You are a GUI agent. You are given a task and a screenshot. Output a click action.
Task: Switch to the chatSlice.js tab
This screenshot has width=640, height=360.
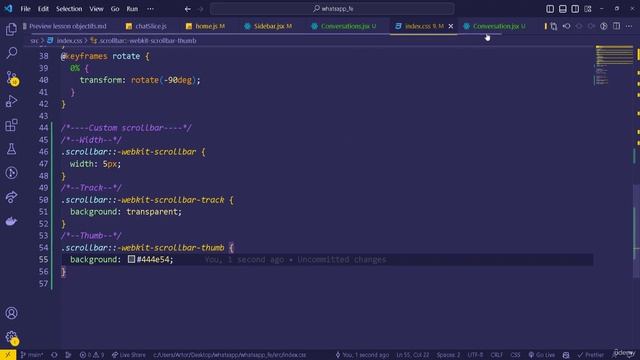(147, 26)
